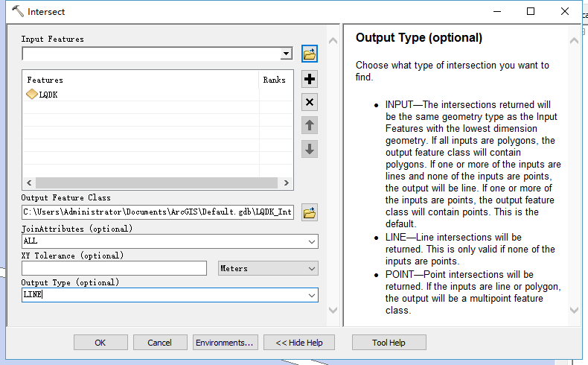Browse for input features folder icon

[x=310, y=54]
